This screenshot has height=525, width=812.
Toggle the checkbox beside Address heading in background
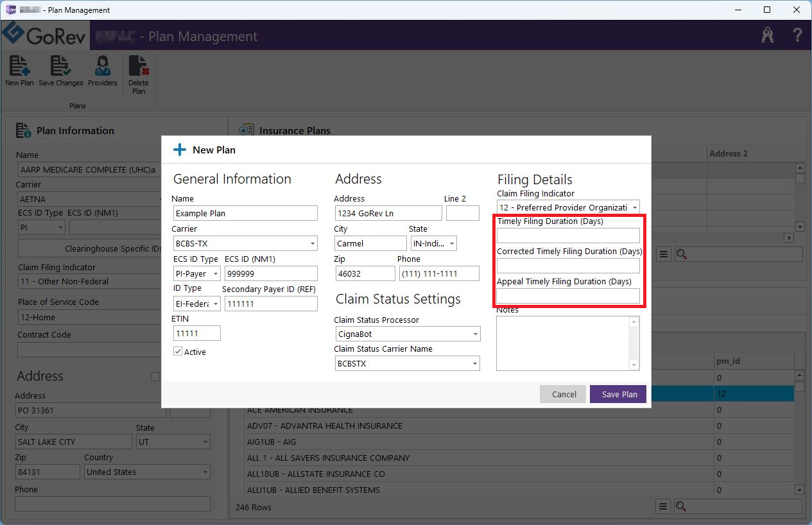(x=155, y=377)
